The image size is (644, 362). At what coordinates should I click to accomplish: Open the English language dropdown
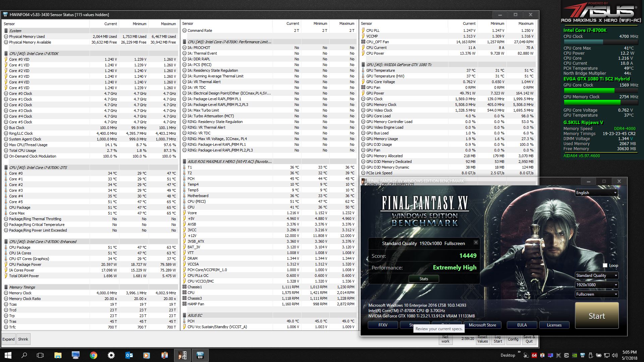pyautogui.click(x=596, y=193)
